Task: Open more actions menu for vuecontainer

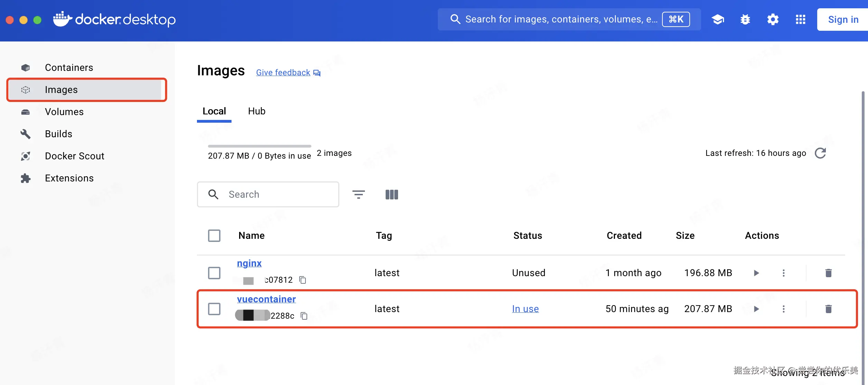Action: [783, 309]
